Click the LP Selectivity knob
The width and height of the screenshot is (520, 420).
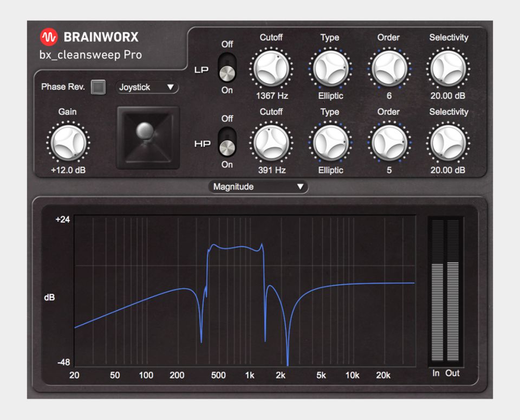click(448, 69)
